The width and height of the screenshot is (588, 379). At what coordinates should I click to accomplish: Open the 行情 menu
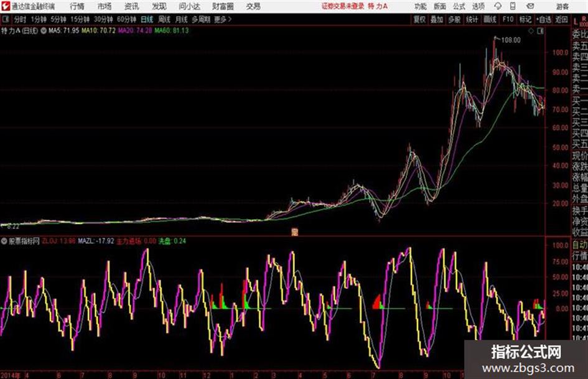(x=77, y=6)
